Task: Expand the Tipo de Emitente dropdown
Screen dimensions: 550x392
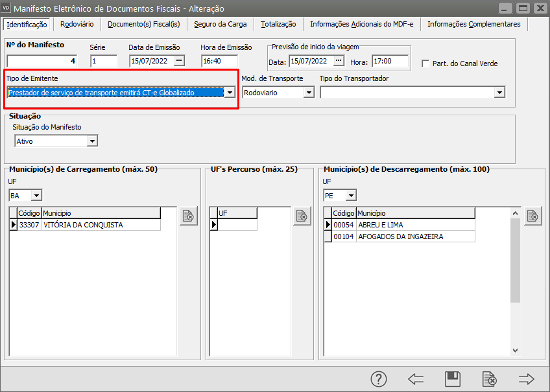Action: click(229, 93)
